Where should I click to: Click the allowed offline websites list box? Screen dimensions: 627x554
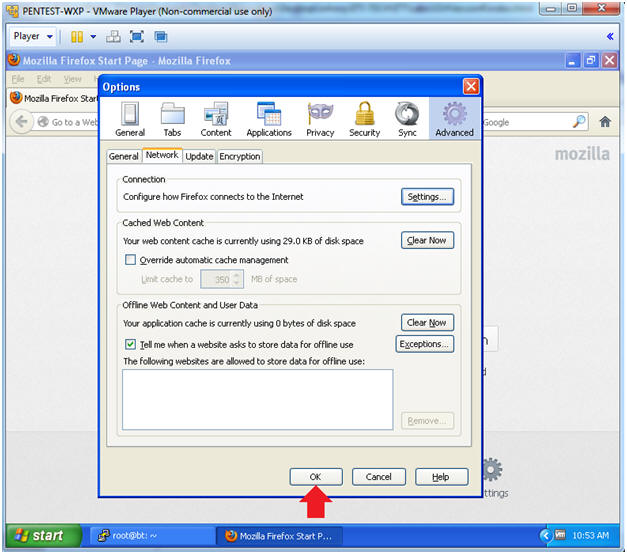tap(258, 400)
